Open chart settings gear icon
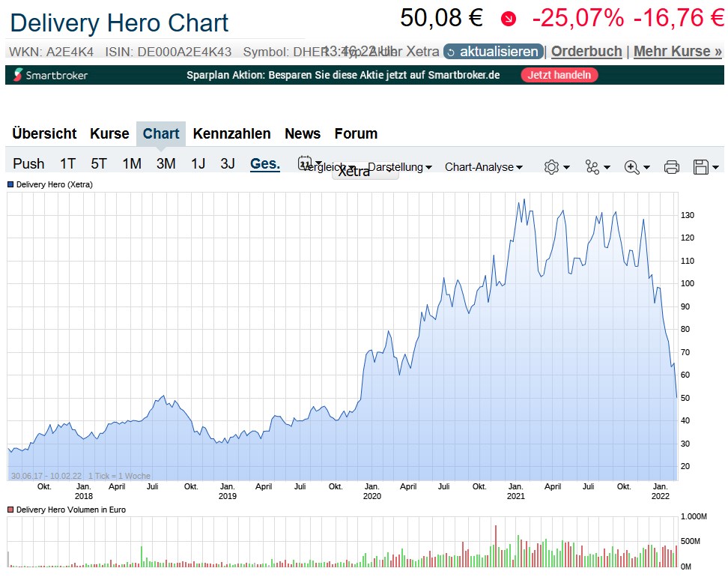Viewport: 728px width, 577px height. (551, 167)
